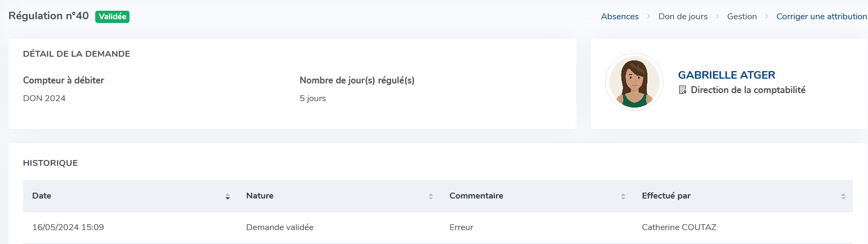The image size is (868, 244).
Task: Click the sort arrows in the Effectué par column
Action: tap(843, 196)
